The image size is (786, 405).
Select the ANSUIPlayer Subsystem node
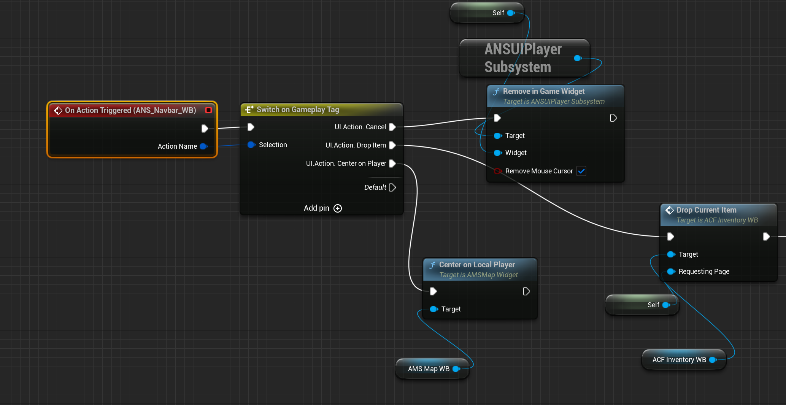pyautogui.click(x=518, y=58)
